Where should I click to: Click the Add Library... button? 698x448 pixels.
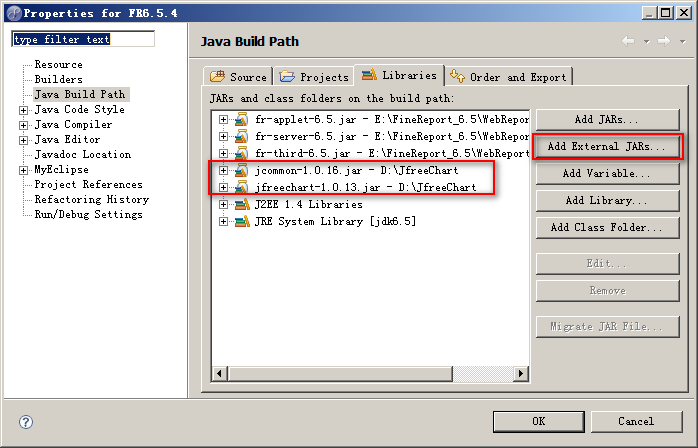(608, 201)
